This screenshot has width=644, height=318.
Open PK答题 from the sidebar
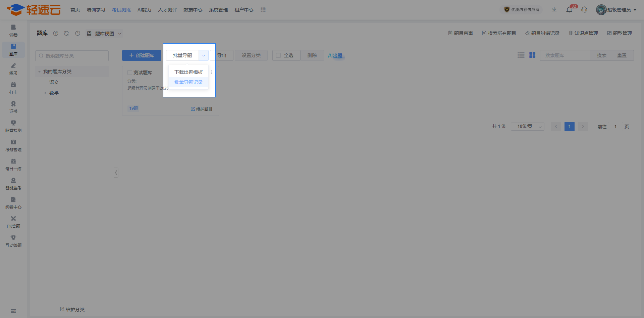(x=13, y=222)
